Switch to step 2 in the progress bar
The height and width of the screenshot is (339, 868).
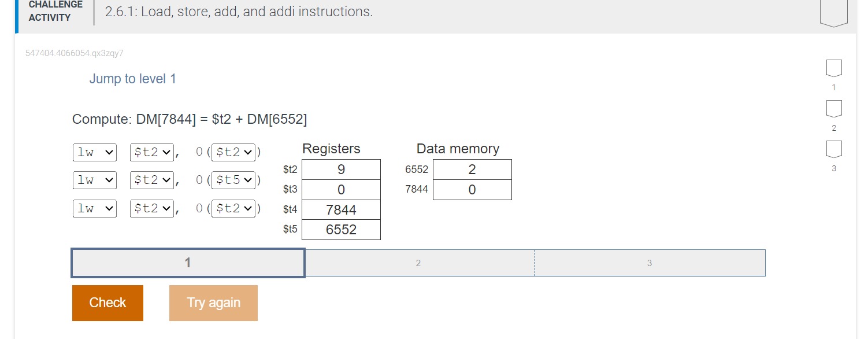418,263
